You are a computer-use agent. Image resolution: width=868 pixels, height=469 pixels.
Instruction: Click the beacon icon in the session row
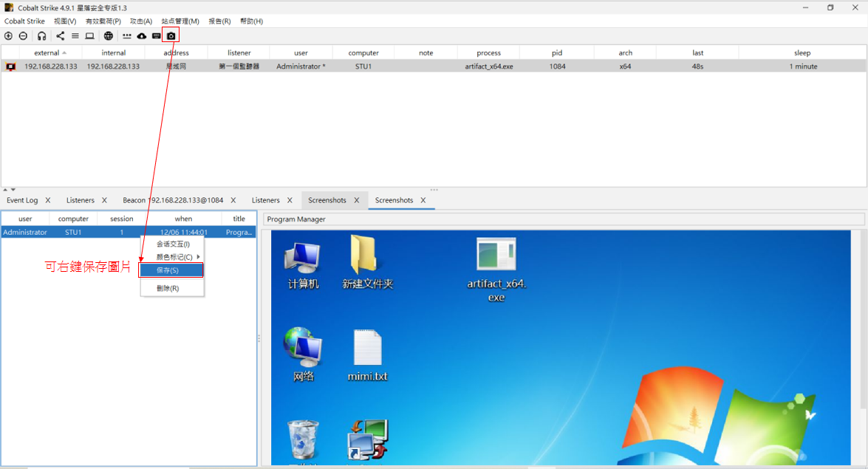[10, 66]
